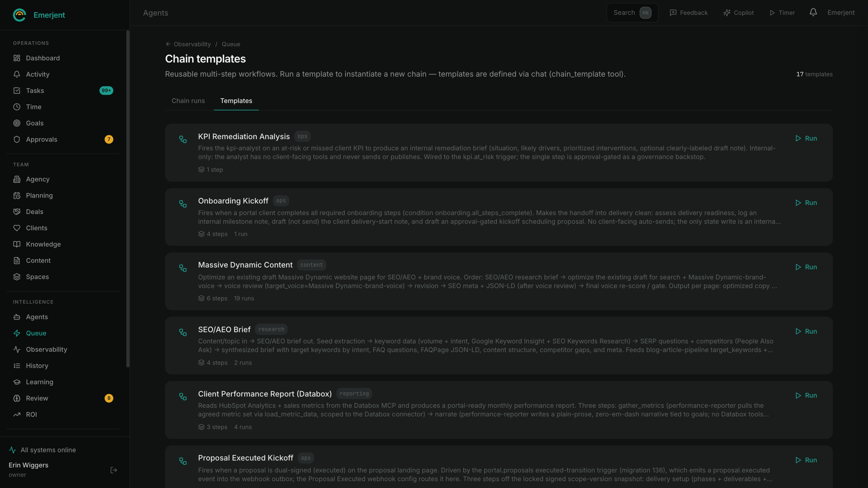Click the log out icon beside Erin Wiggers
Image resolution: width=868 pixels, height=488 pixels.
tap(113, 470)
